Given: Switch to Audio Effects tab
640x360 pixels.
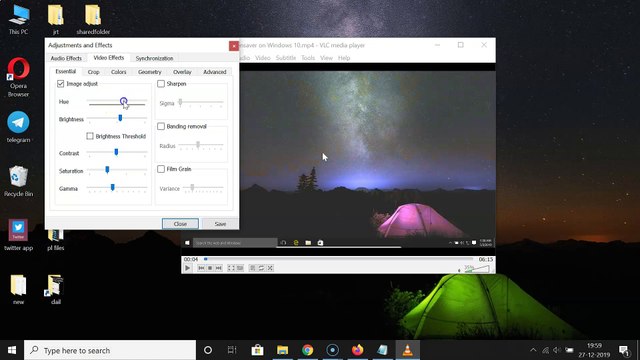Looking at the screenshot, I should 66,58.
